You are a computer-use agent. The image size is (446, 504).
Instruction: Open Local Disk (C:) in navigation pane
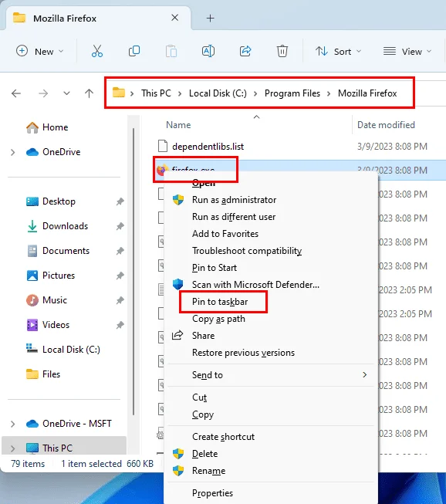[x=63, y=350]
